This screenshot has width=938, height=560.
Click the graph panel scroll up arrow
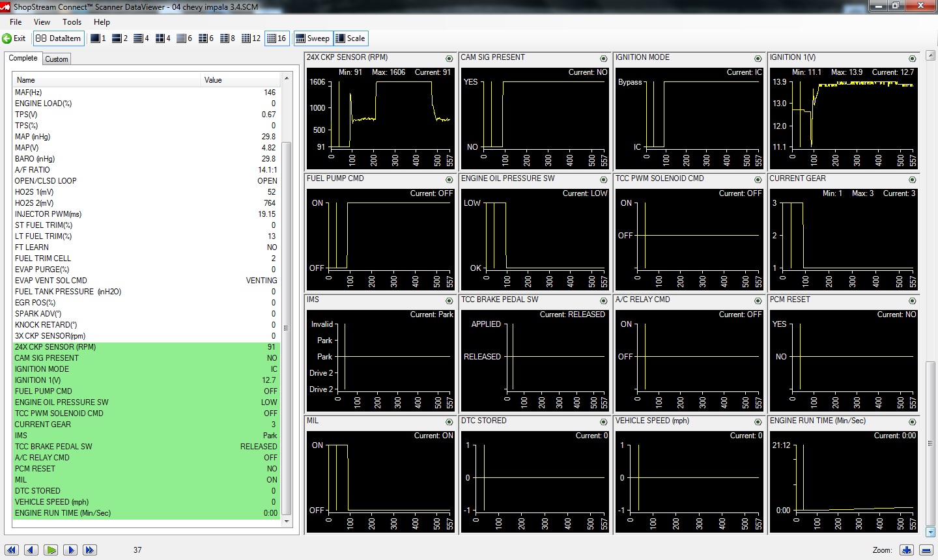[930, 57]
